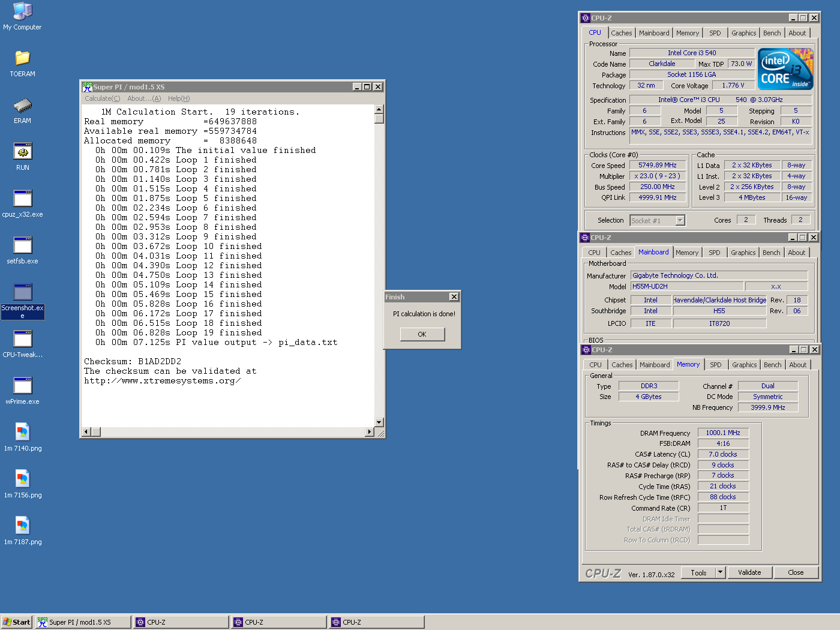Switch to Caches tab in top CPU-Z window
Image resolution: width=840 pixels, height=630 pixels.
point(622,33)
